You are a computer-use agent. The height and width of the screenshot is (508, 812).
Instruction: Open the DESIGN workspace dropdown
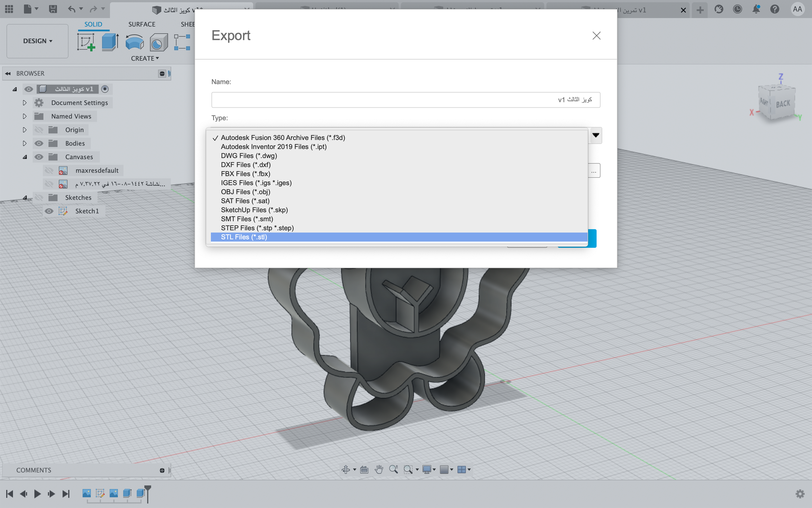tap(38, 41)
